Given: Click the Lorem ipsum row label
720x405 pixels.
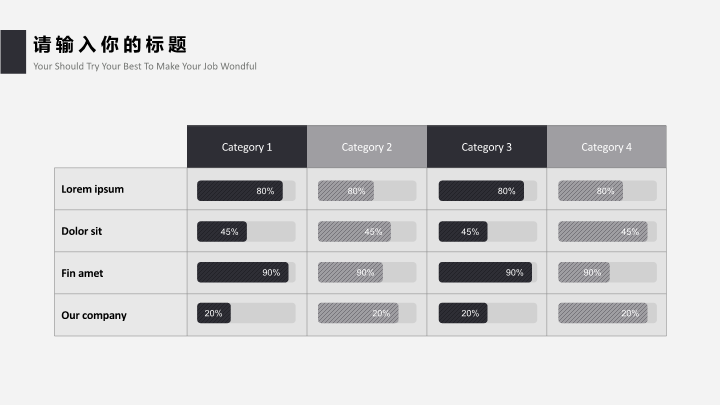Looking at the screenshot, I should [x=93, y=189].
